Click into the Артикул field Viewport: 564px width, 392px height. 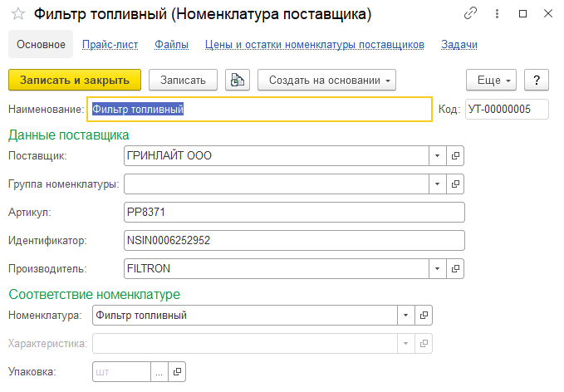(x=292, y=212)
